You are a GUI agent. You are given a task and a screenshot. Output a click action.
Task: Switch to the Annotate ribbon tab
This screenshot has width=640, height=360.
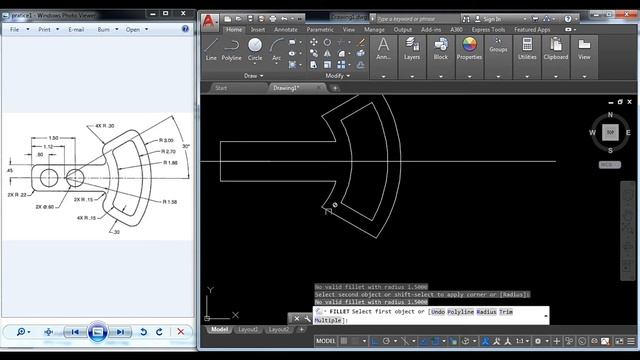(286, 29)
